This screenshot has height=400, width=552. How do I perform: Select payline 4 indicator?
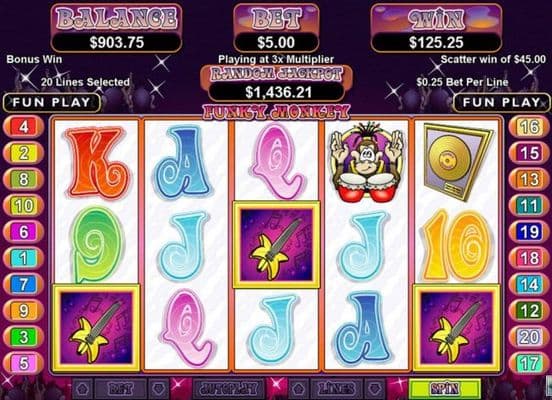coord(24,127)
